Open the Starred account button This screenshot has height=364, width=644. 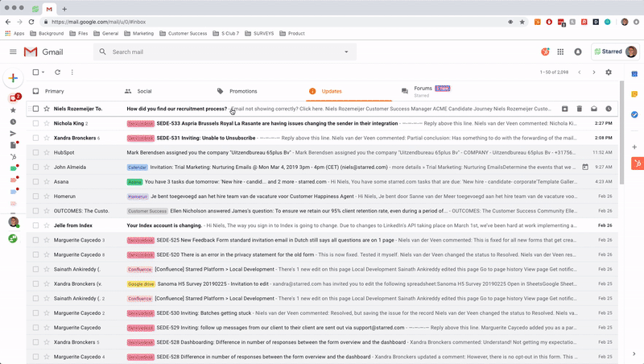(615, 52)
